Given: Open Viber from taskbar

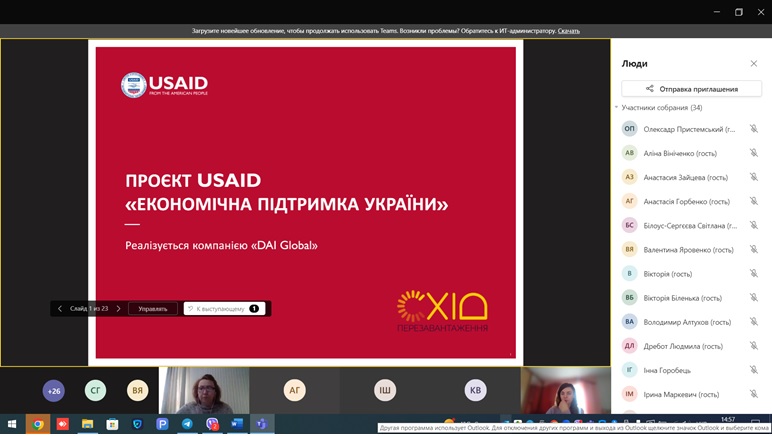Looking at the screenshot, I should click(x=212, y=424).
